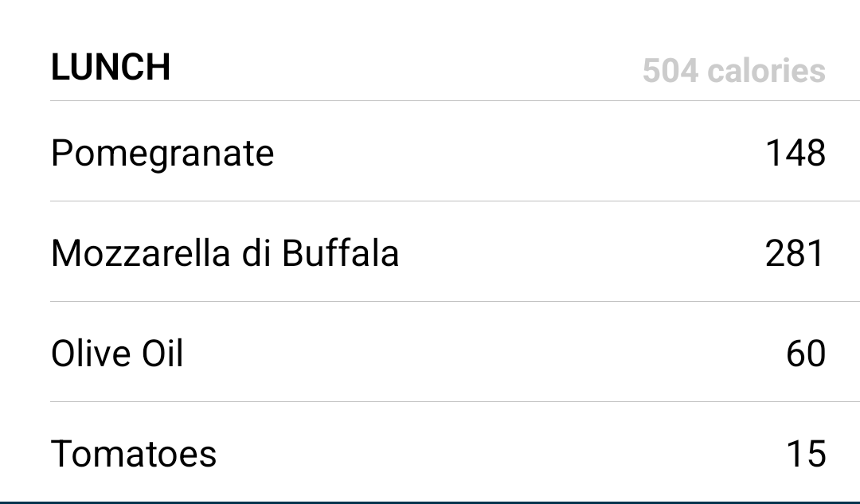Click the number 504 in the header
860x504 pixels.
coord(670,71)
